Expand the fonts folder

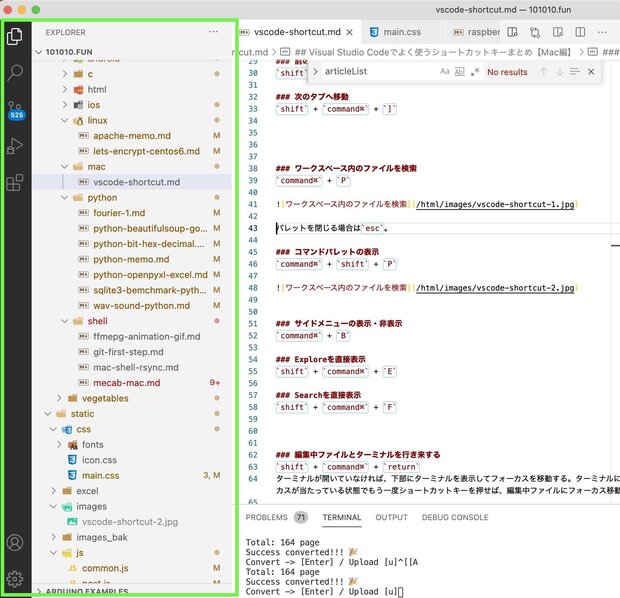click(x=59, y=444)
